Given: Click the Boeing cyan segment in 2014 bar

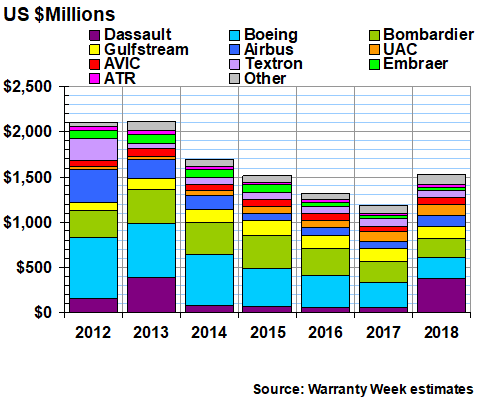Looking at the screenshot, I should 209,280.
